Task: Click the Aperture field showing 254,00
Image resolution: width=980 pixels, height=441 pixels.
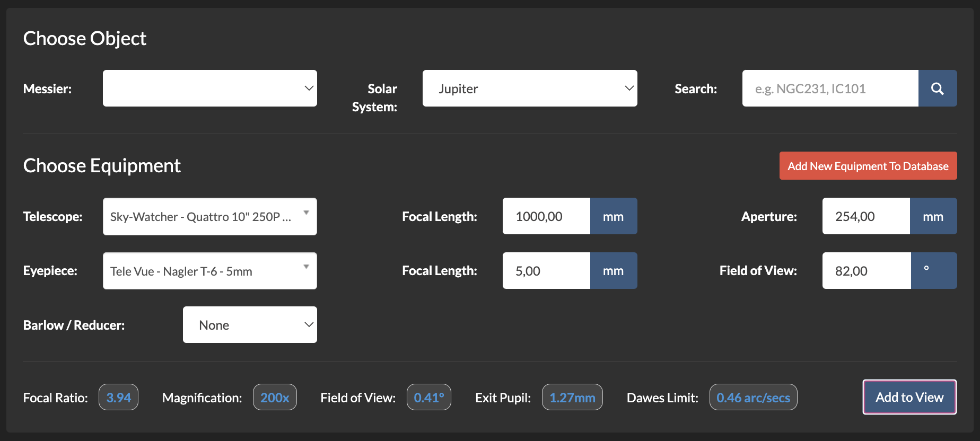Action: (866, 216)
